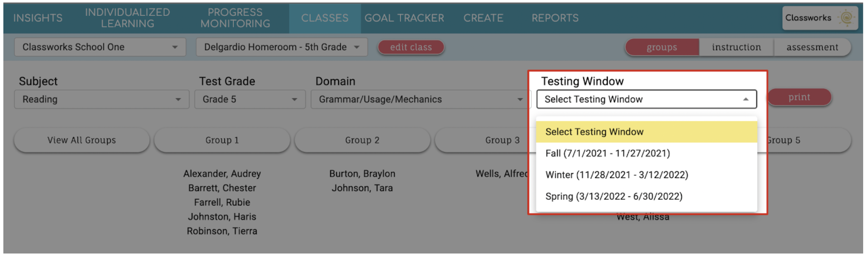Switch to the Goal Tracker tab
The image size is (868, 255).
404,18
